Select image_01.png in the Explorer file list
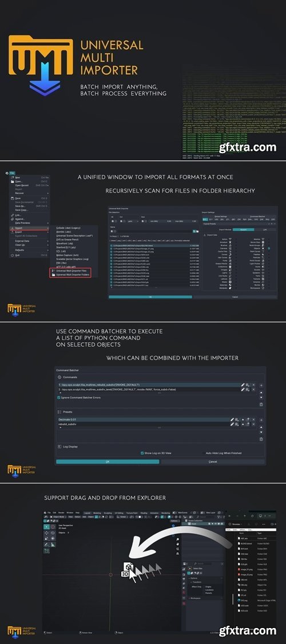The height and width of the screenshot is (644, 286). pyautogui.click(x=247, y=569)
